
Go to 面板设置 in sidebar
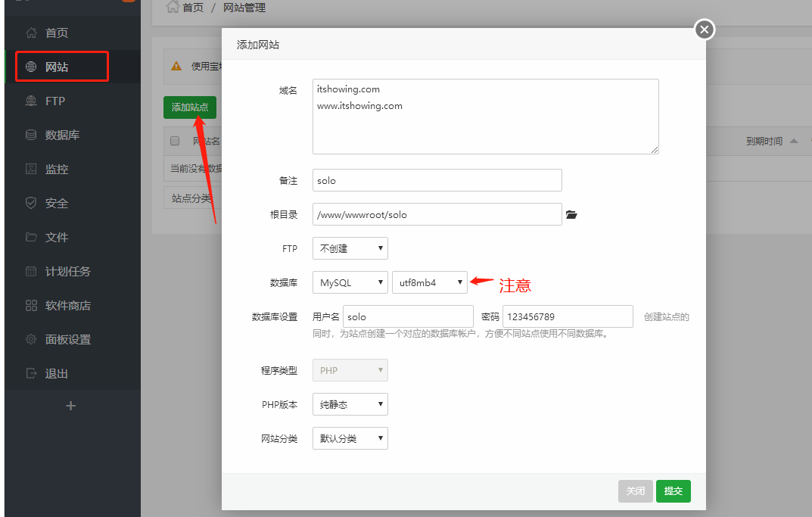[67, 339]
